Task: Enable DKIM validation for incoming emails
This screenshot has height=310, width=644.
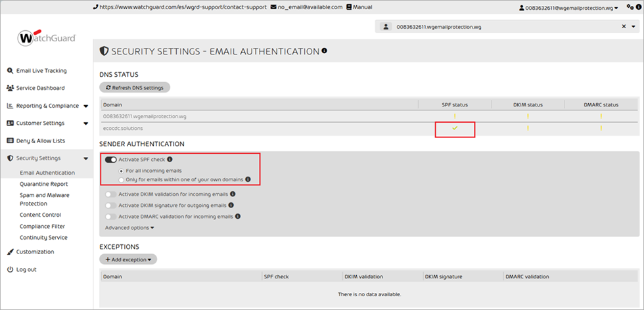Action: click(x=111, y=194)
